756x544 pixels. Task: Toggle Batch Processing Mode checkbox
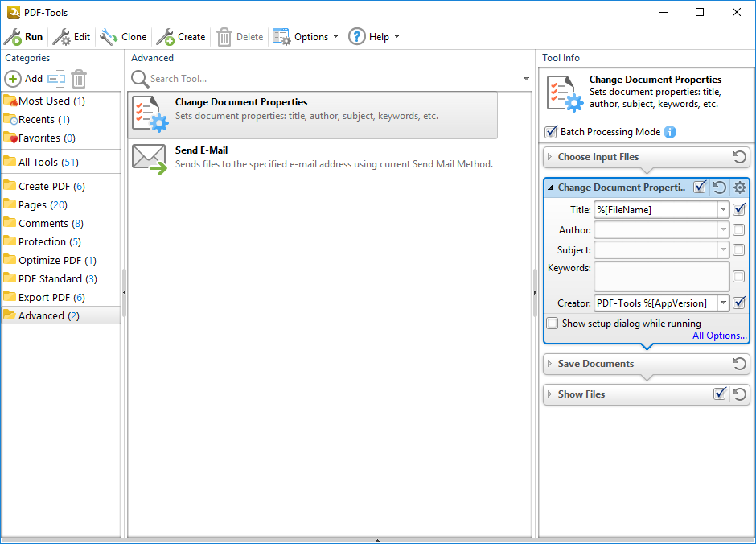click(551, 132)
